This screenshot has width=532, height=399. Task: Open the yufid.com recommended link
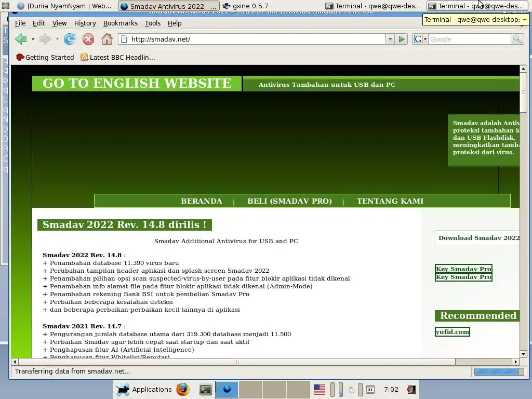pos(453,332)
